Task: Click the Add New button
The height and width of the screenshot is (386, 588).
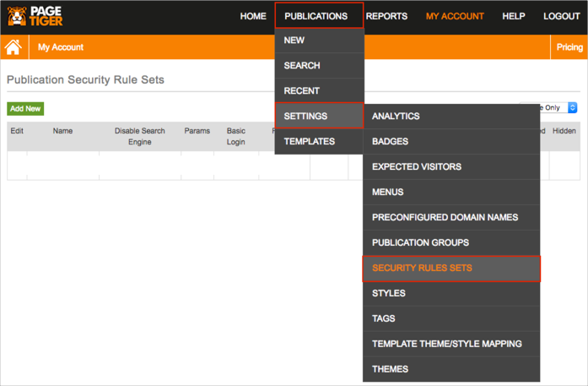Action: 25,109
